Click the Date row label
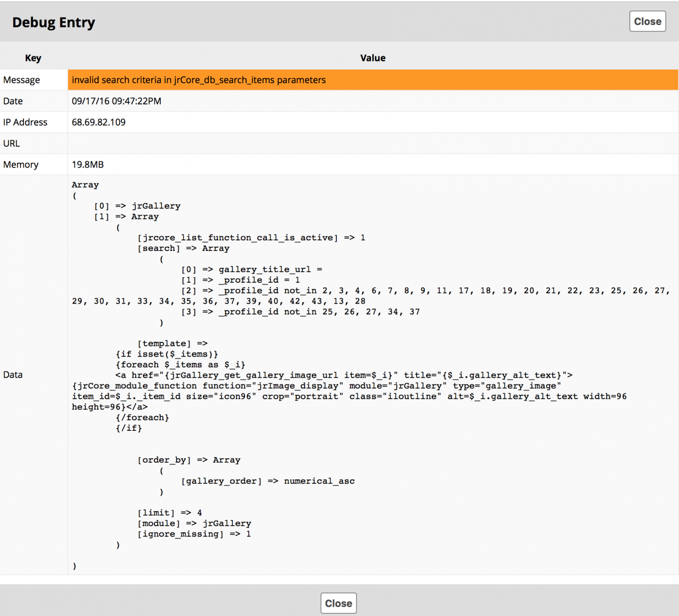The width and height of the screenshot is (679, 616). (13, 101)
